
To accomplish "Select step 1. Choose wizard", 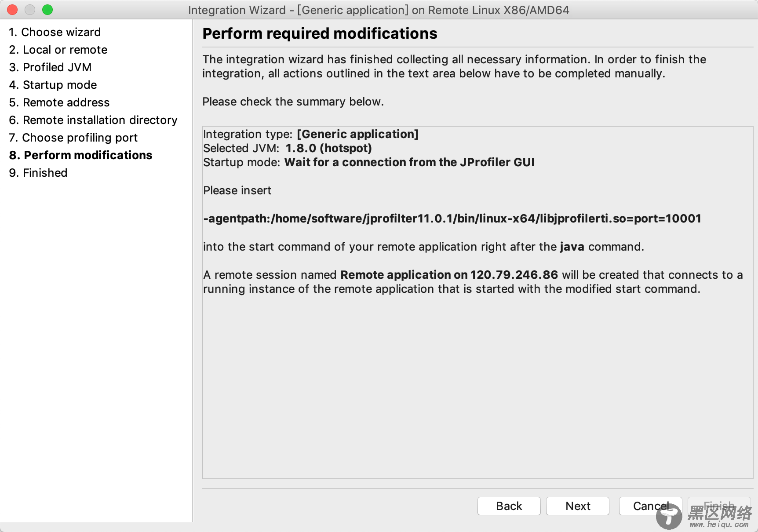I will [55, 32].
